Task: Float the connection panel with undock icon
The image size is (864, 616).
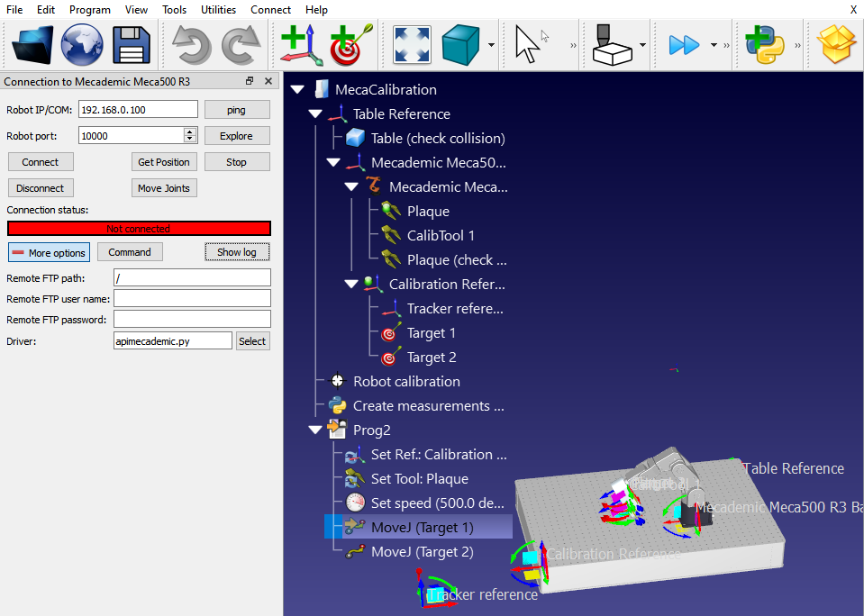Action: (x=250, y=81)
